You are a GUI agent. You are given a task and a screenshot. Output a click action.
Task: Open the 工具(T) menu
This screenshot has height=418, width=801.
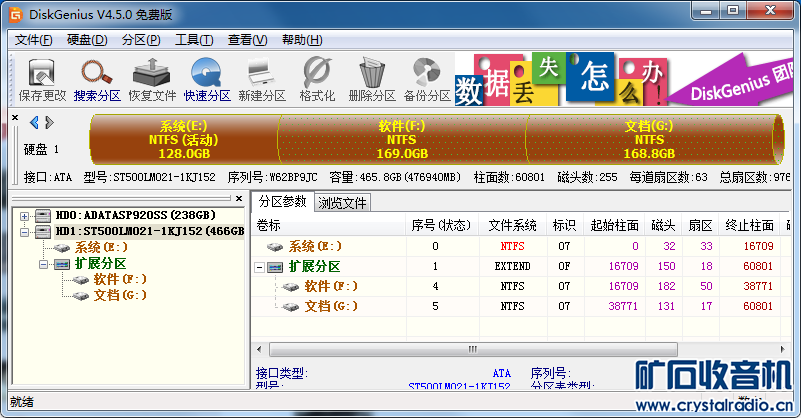[194, 40]
